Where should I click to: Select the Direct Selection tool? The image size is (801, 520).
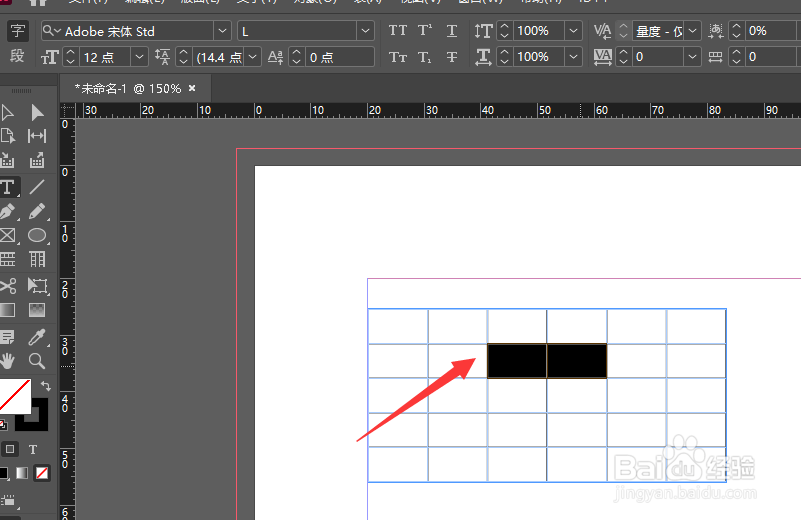37,112
